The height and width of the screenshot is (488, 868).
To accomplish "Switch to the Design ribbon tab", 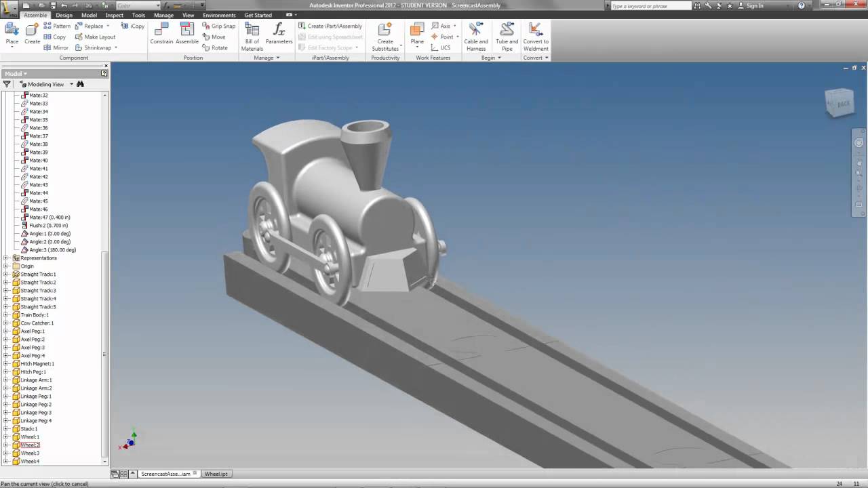I will pyautogui.click(x=64, y=15).
